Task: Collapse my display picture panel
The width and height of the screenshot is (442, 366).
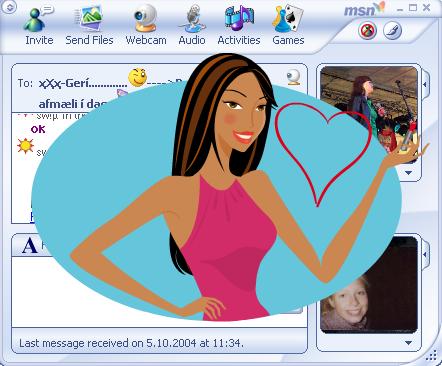Action: [425, 254]
